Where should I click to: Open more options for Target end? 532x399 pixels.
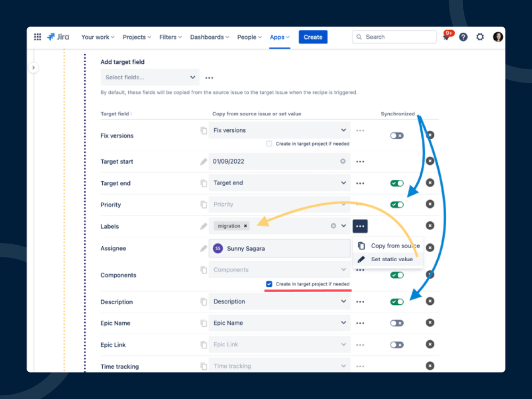click(360, 184)
